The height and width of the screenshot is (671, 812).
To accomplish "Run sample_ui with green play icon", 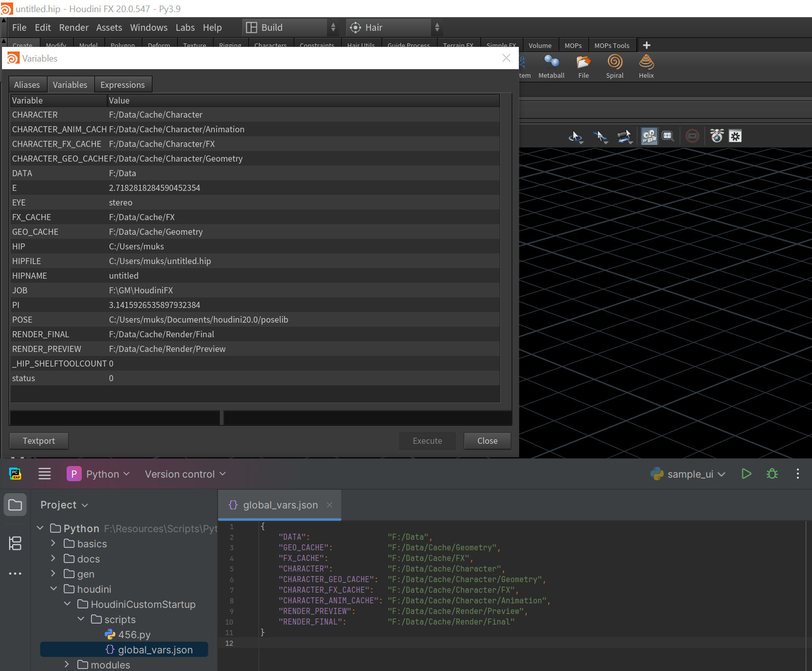I will click(746, 474).
